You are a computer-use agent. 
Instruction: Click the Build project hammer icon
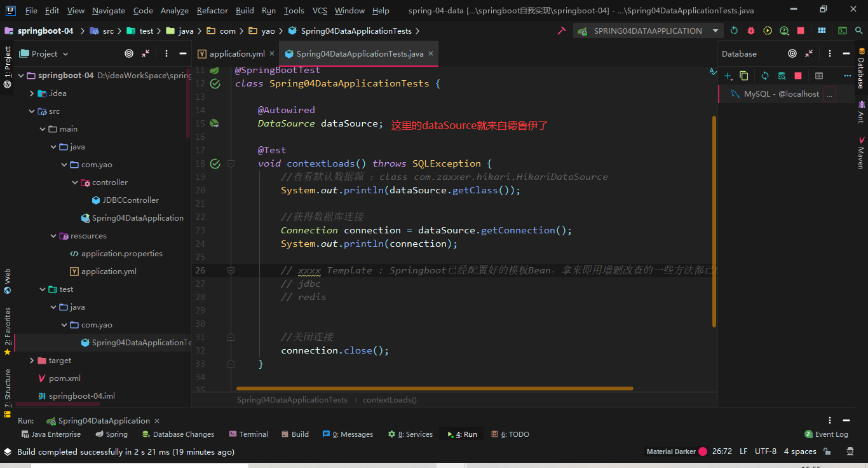point(561,31)
